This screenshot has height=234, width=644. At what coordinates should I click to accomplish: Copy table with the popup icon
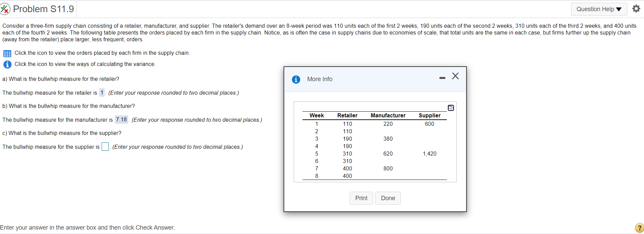451,108
